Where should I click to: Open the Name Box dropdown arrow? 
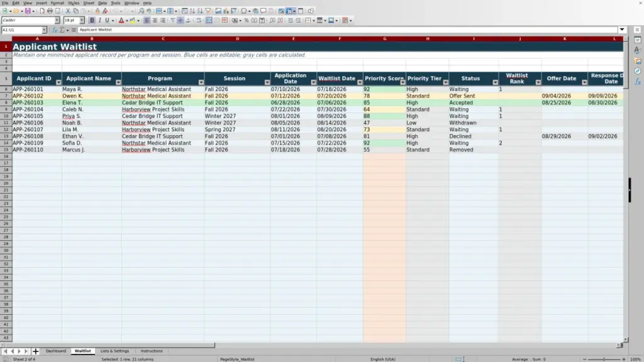pyautogui.click(x=44, y=30)
